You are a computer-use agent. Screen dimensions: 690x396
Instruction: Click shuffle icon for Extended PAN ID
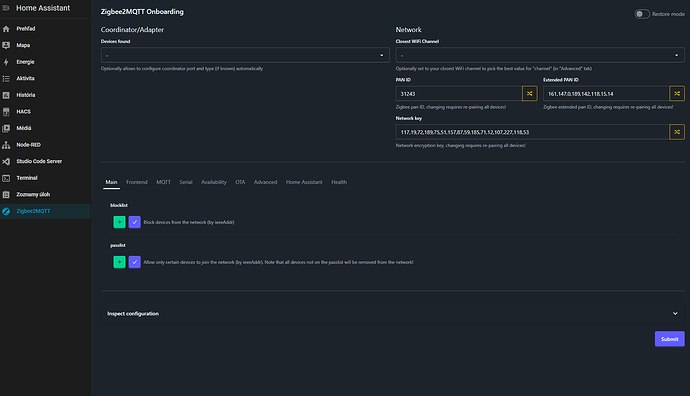(677, 94)
